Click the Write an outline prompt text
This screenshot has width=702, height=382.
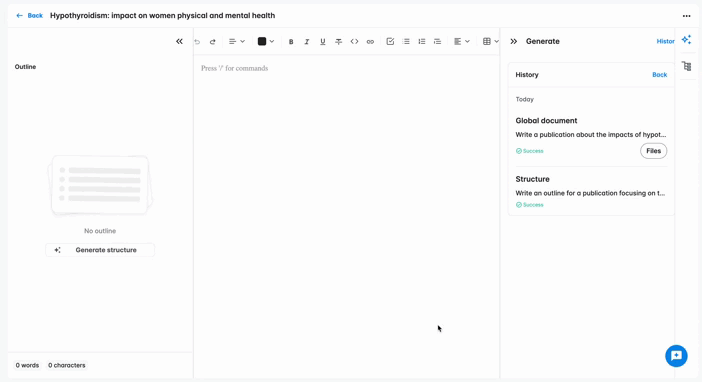[590, 193]
